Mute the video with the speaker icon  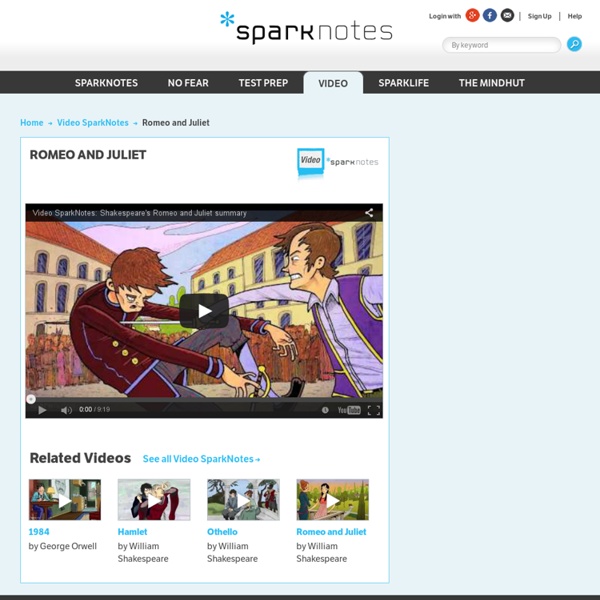(66, 410)
